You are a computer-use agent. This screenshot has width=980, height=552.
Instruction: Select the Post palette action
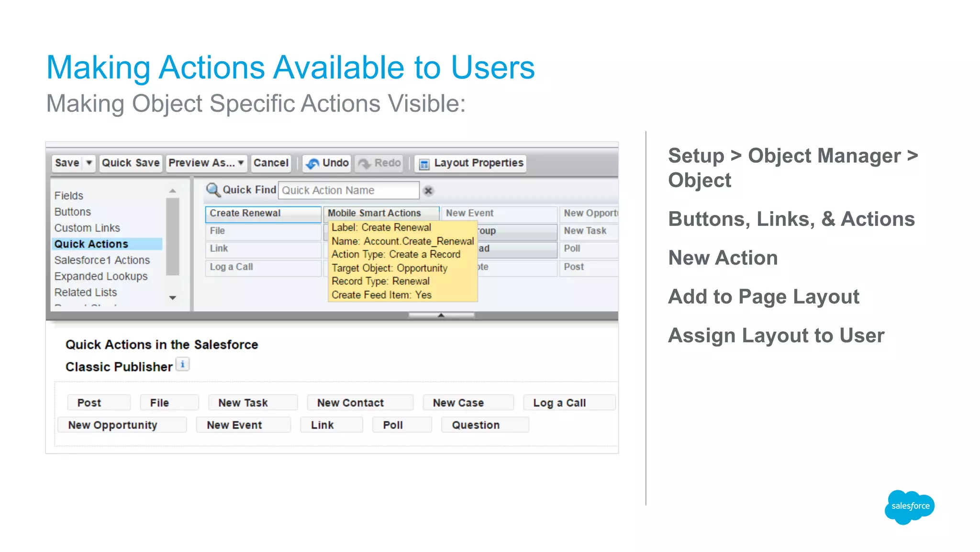tap(589, 267)
